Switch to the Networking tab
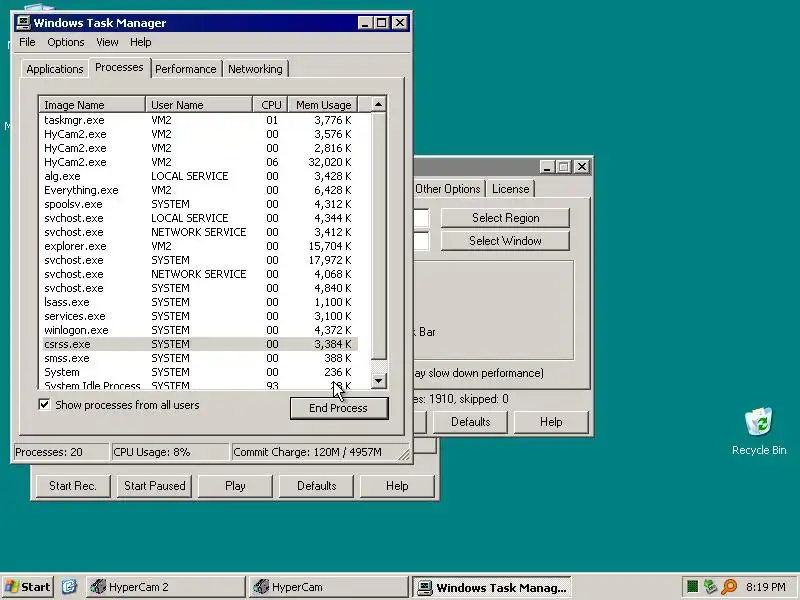This screenshot has width=800, height=600. [255, 69]
